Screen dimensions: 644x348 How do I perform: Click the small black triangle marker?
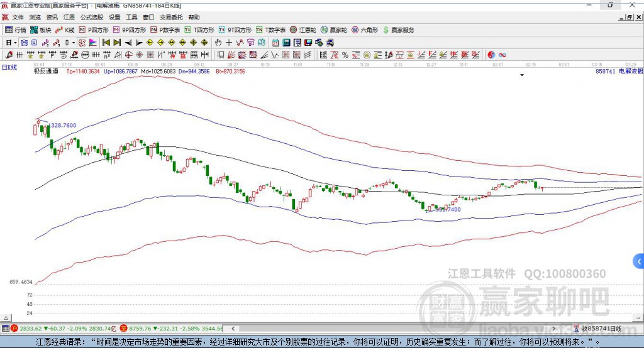coord(522,75)
